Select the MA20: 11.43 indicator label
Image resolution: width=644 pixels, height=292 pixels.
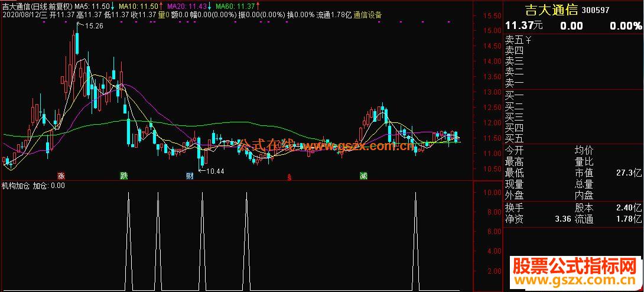click(187, 7)
